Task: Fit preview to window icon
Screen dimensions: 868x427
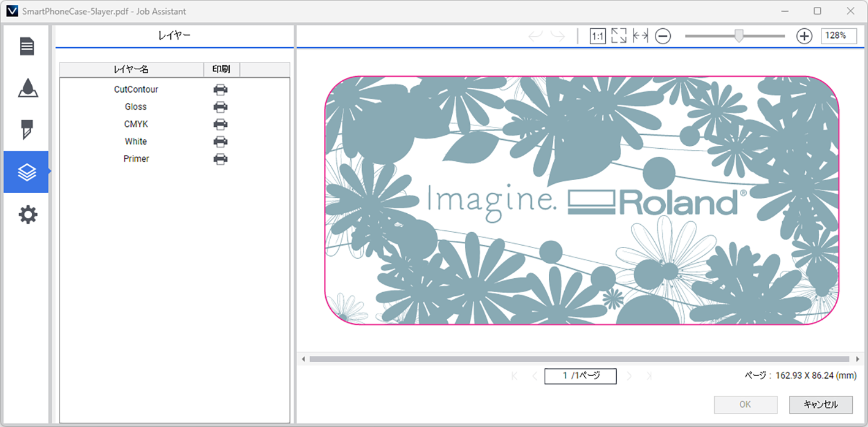Action: click(x=619, y=36)
